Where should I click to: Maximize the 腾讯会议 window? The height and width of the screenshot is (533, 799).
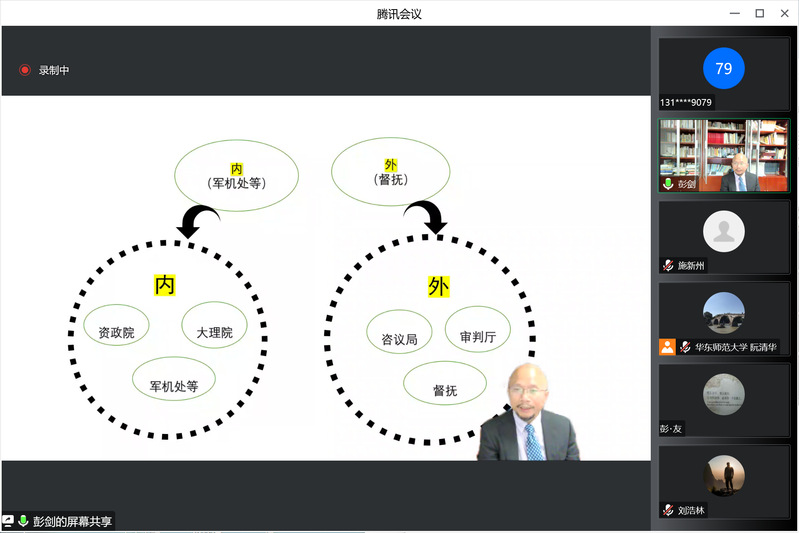point(759,12)
